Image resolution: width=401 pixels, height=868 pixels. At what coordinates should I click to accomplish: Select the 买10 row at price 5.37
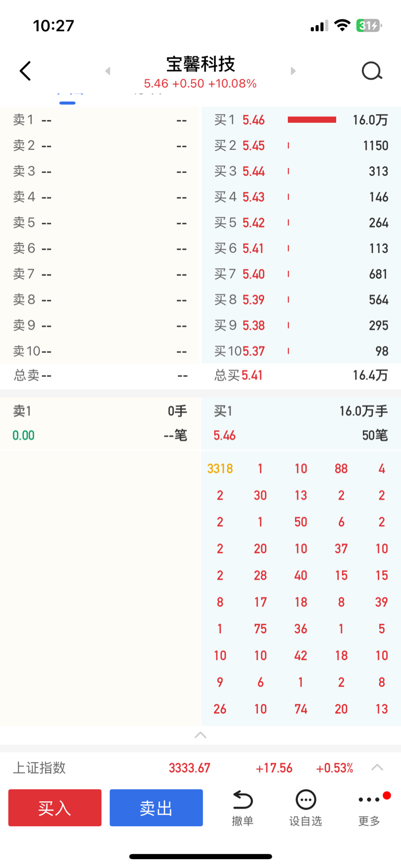click(x=301, y=351)
